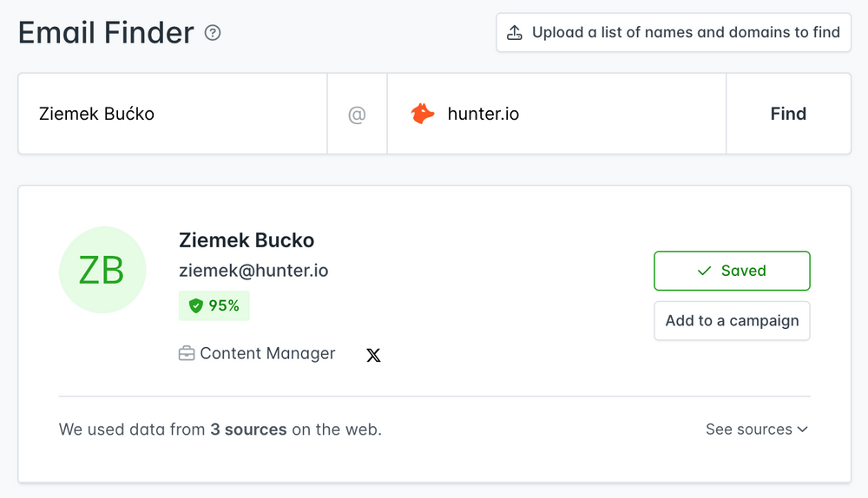Click the upload icon in the upload button
The height and width of the screenshot is (498, 868).
515,33
